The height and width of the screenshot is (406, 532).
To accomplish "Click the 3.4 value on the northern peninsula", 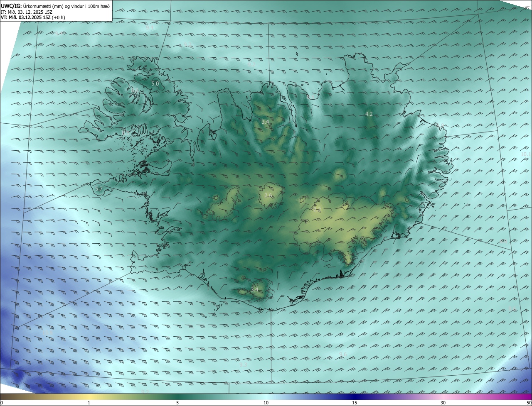I will [x=265, y=122].
